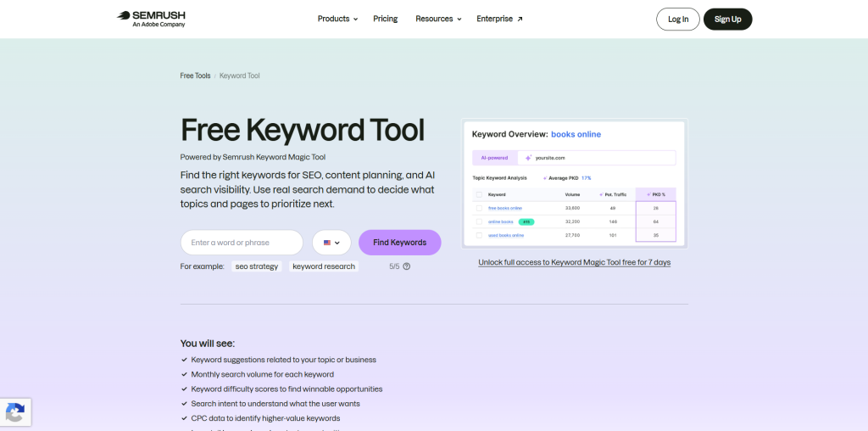The height and width of the screenshot is (431, 868).
Task: Click the Find Keywords button
Action: 400,243
